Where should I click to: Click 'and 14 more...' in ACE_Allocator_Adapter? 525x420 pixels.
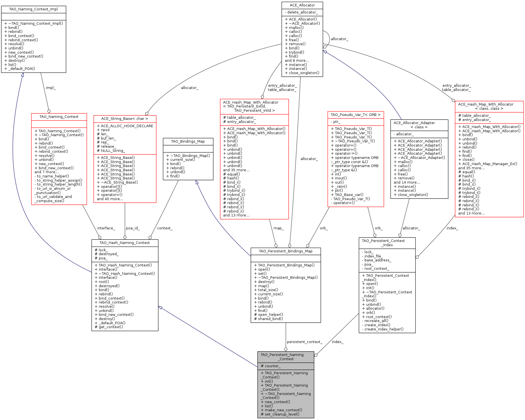click(407, 182)
